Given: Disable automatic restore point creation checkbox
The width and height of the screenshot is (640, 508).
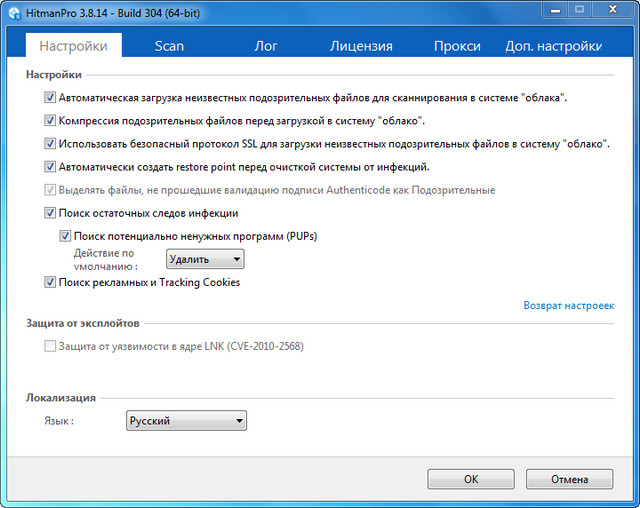Looking at the screenshot, I should (50, 167).
